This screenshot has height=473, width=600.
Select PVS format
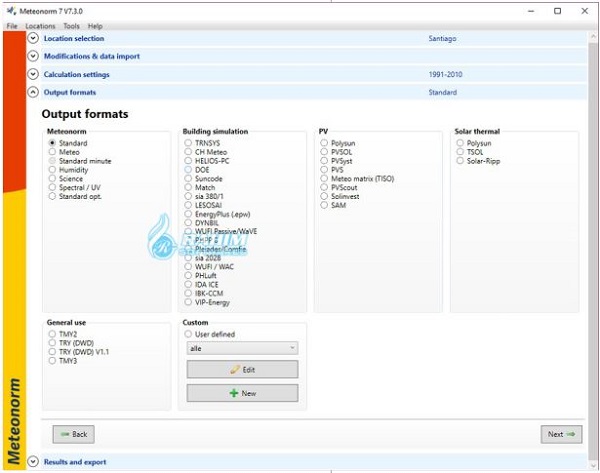(324, 170)
